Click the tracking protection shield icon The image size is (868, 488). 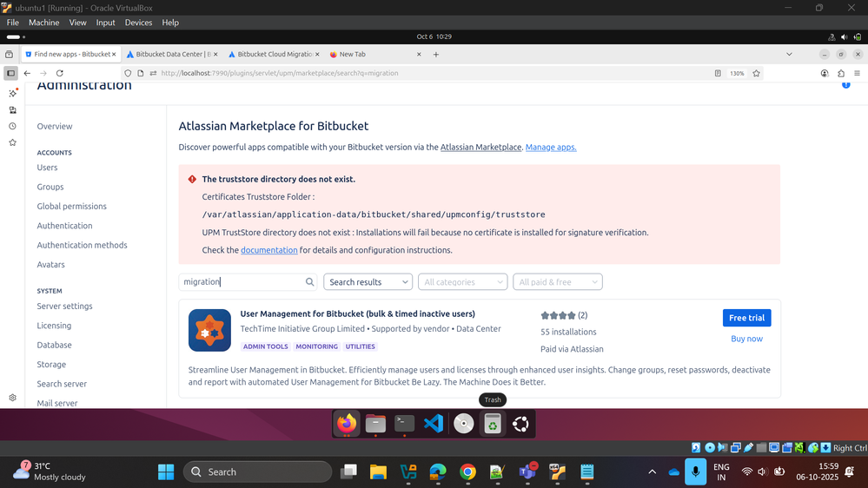[128, 73]
